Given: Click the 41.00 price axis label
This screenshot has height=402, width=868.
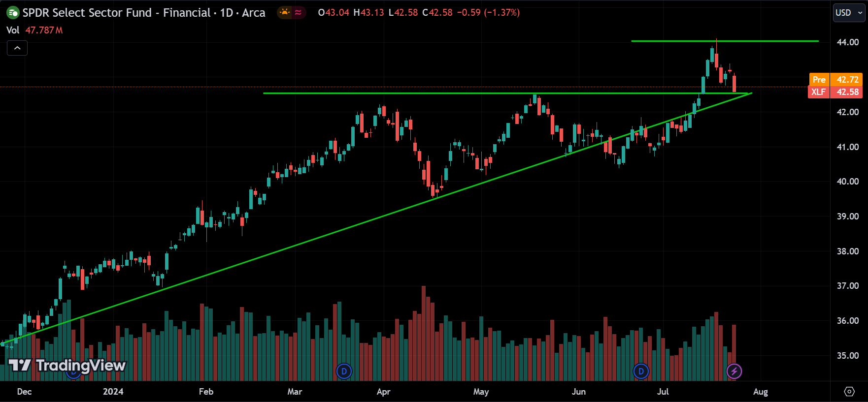Looking at the screenshot, I should [x=847, y=147].
